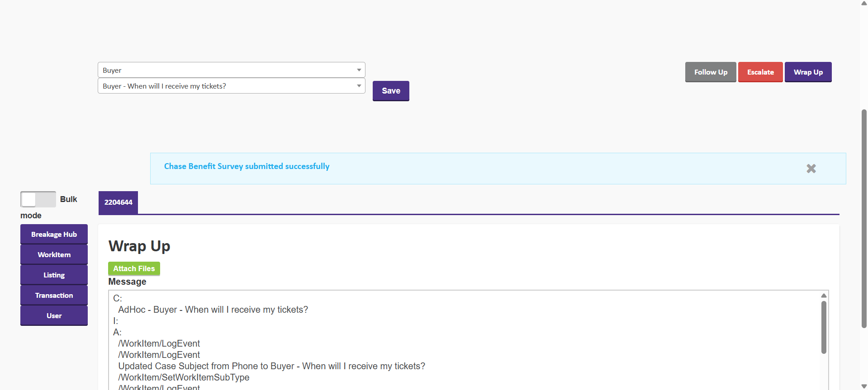Expand the Buyer category dropdown
Viewport: 868px width, 390px height.
231,70
